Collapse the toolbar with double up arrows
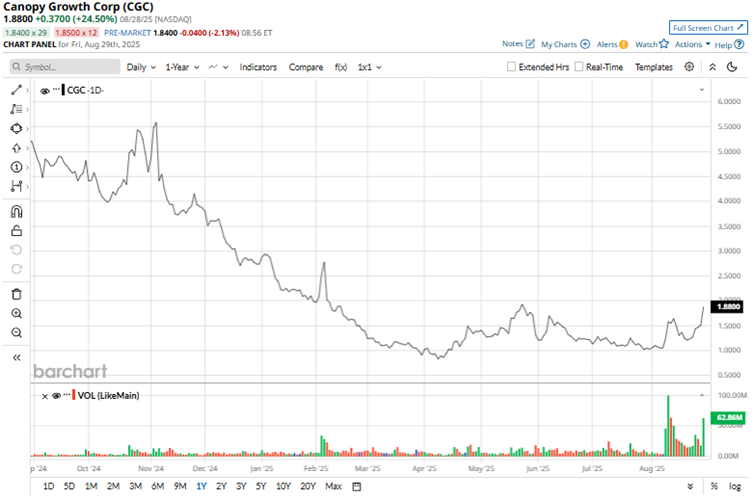 tap(713, 67)
